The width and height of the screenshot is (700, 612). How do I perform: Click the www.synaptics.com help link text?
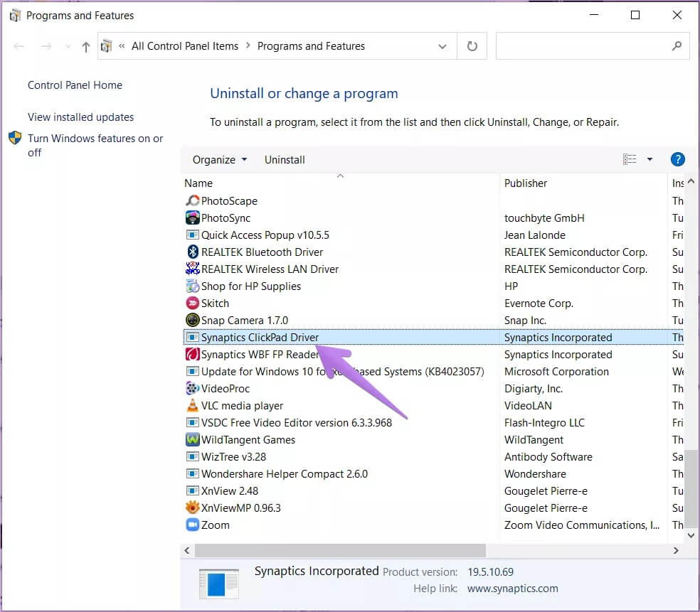pyautogui.click(x=512, y=589)
